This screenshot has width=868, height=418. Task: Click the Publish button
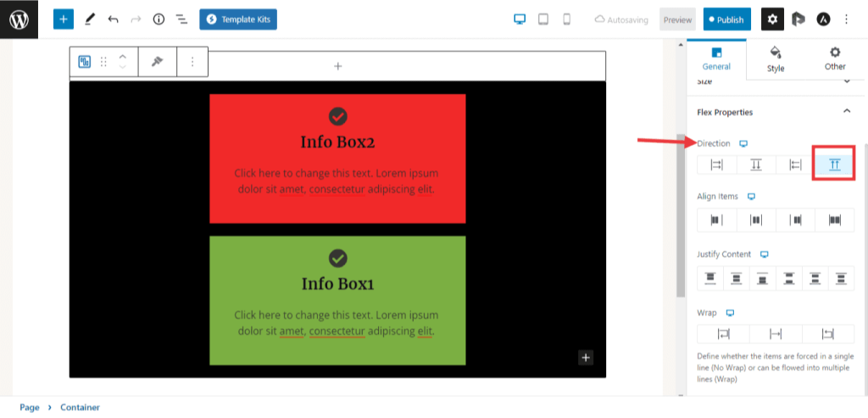(726, 20)
